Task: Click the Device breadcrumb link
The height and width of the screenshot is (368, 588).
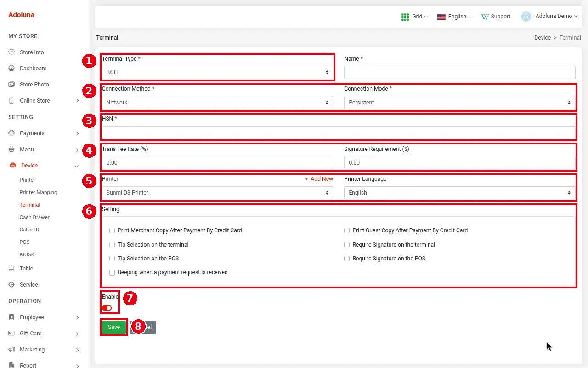Action: point(543,38)
